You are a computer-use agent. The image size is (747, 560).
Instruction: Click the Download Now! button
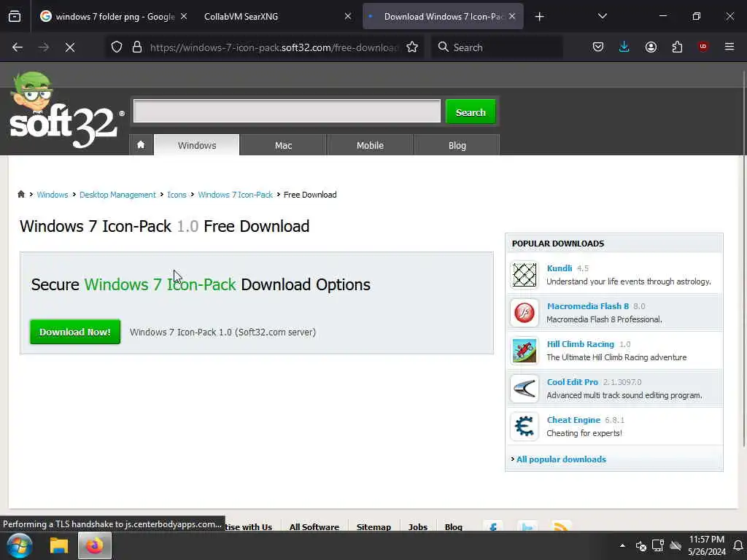coord(75,332)
